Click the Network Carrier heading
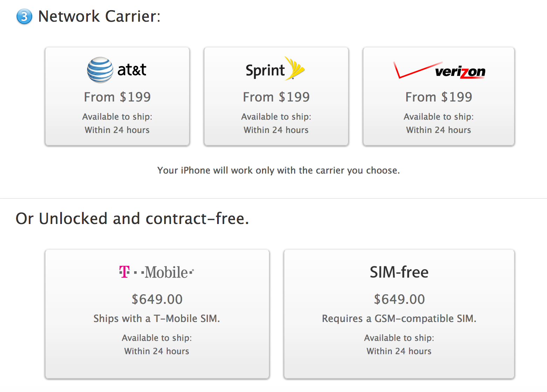547x392 pixels. tap(99, 16)
